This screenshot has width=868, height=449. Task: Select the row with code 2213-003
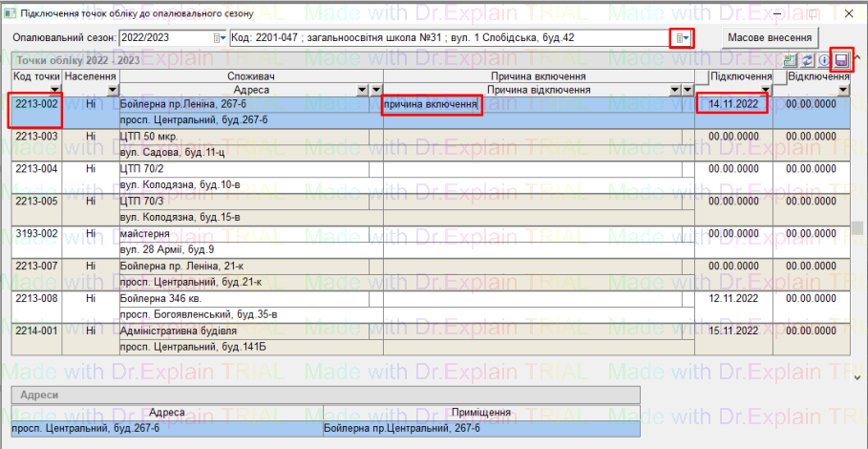(38, 137)
